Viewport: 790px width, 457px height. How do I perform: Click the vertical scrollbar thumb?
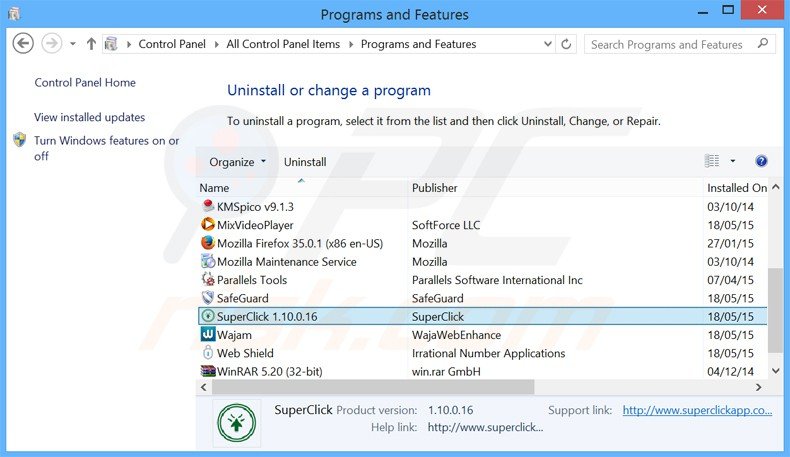click(776, 310)
